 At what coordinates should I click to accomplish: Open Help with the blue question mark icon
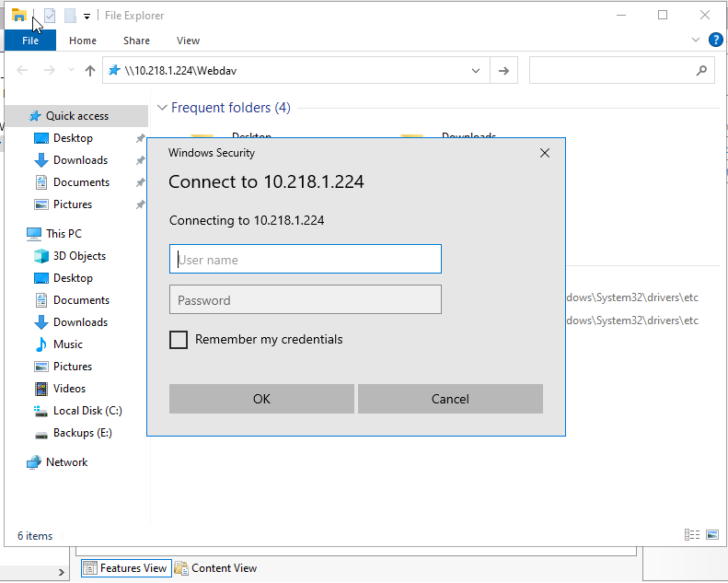coord(715,40)
